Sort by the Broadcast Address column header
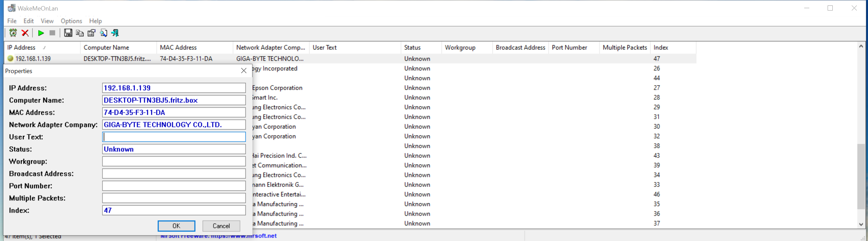Image resolution: width=868 pixels, height=241 pixels. [521, 48]
